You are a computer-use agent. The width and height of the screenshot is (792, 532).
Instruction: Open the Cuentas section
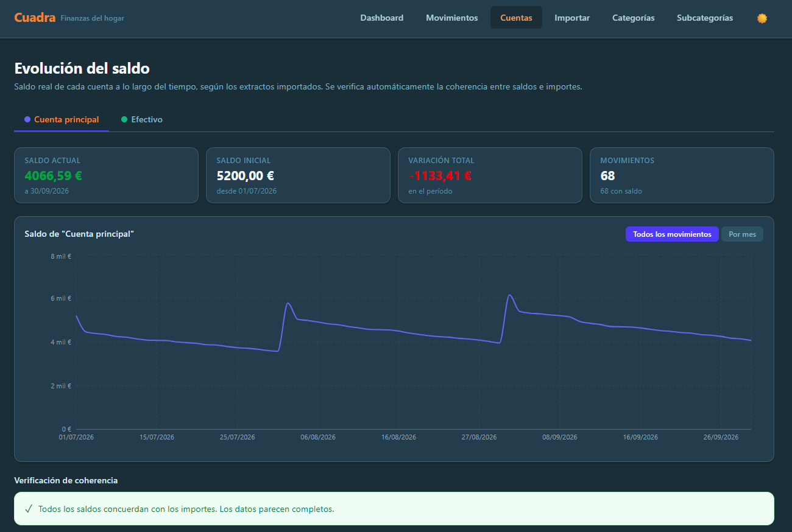tap(516, 18)
